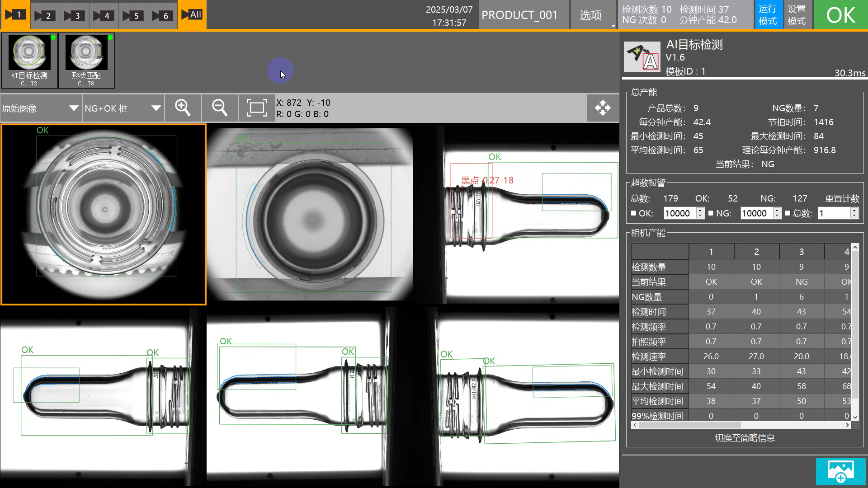Viewport: 868px width, 488px height.
Task: Switch to 设置模式 settings mode
Action: tap(797, 15)
